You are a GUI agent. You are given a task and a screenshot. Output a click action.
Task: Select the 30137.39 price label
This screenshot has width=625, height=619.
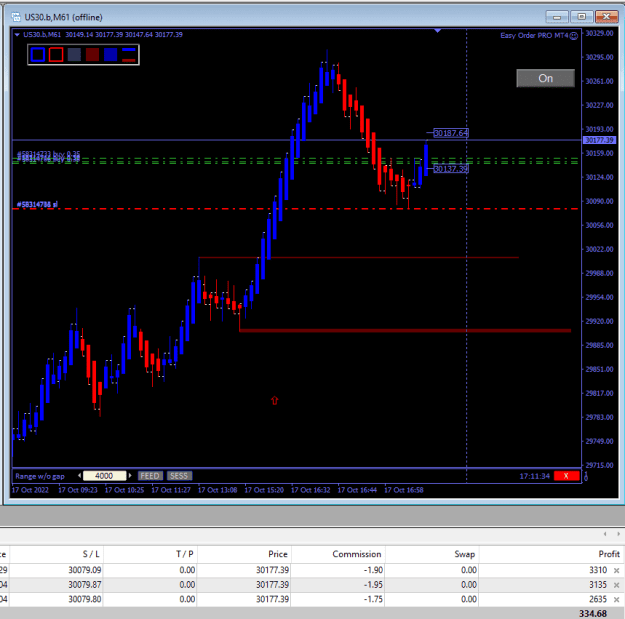[x=451, y=169]
